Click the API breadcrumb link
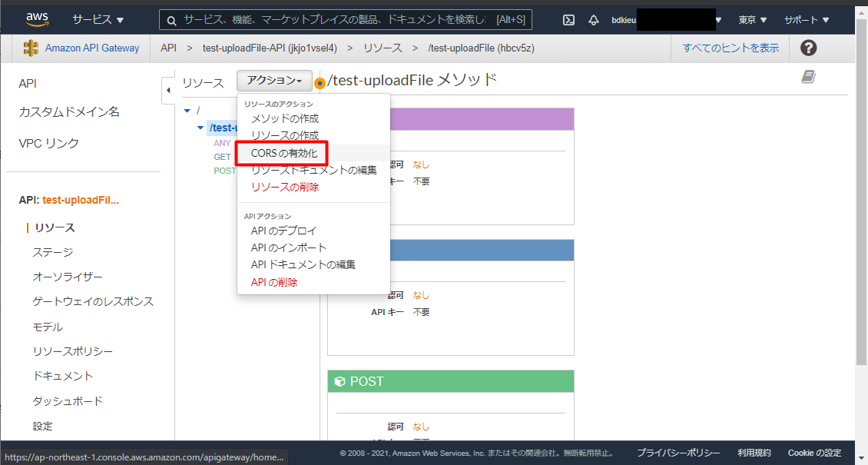Image resolution: width=868 pixels, height=465 pixels. point(168,48)
